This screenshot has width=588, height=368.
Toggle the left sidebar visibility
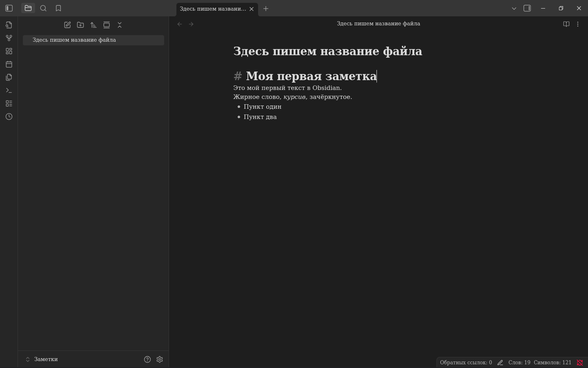pyautogui.click(x=9, y=8)
